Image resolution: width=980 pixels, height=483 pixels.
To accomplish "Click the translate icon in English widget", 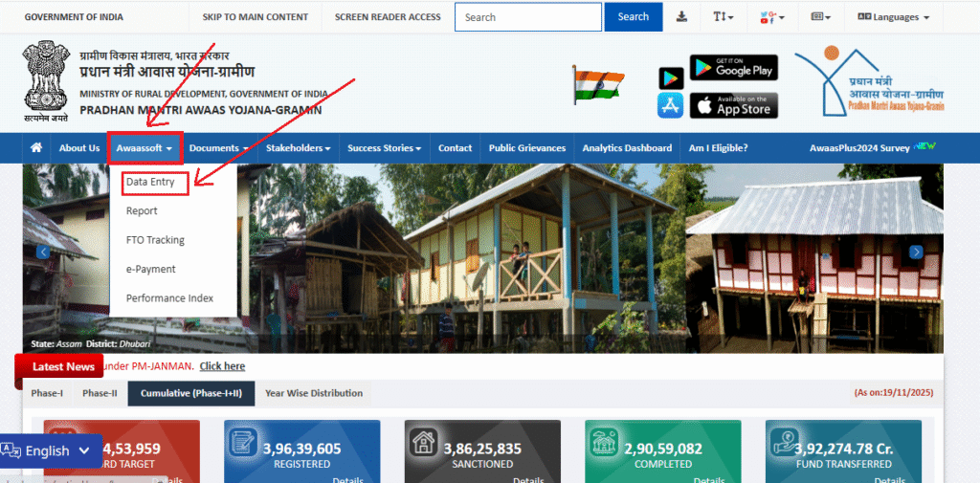I will point(11,450).
